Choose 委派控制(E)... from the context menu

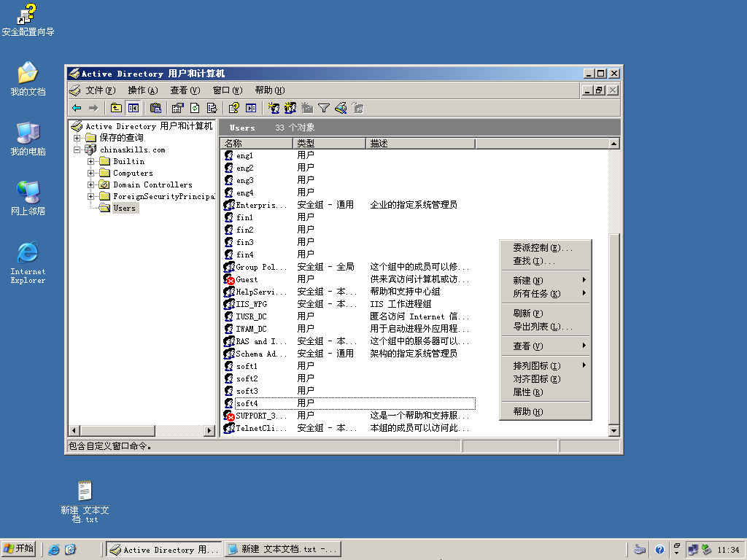point(546,248)
